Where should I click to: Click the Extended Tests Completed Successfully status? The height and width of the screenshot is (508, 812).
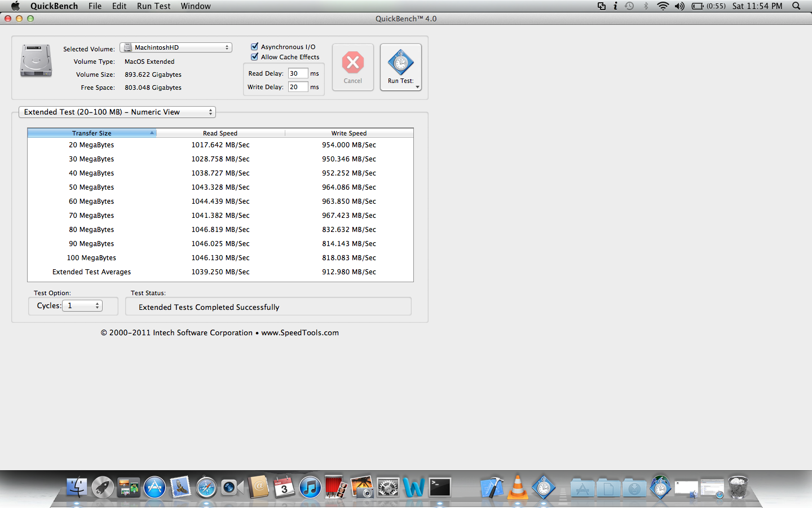click(x=209, y=307)
